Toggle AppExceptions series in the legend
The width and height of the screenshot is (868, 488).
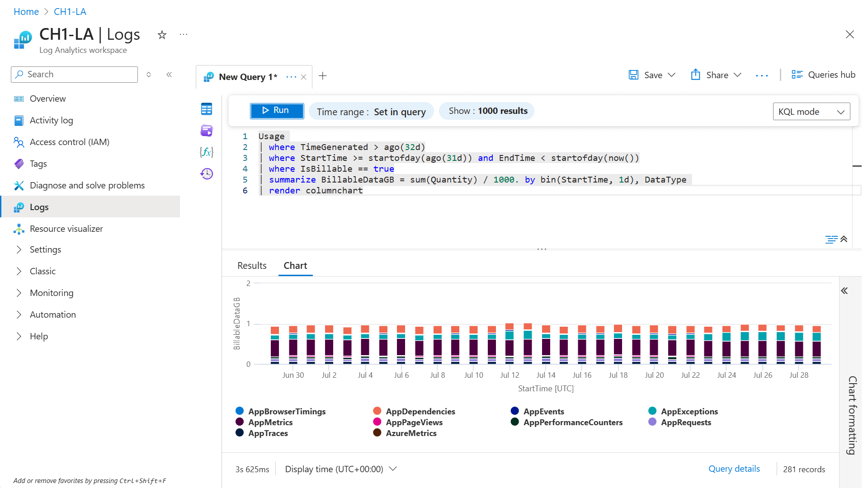(x=689, y=412)
